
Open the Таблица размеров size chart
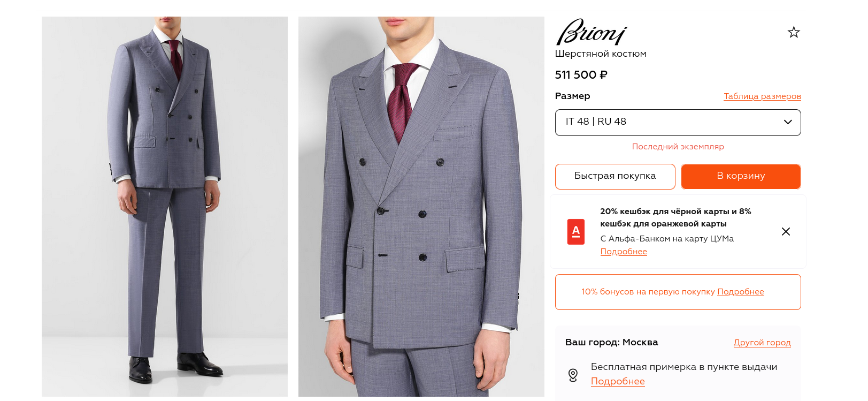coord(762,96)
